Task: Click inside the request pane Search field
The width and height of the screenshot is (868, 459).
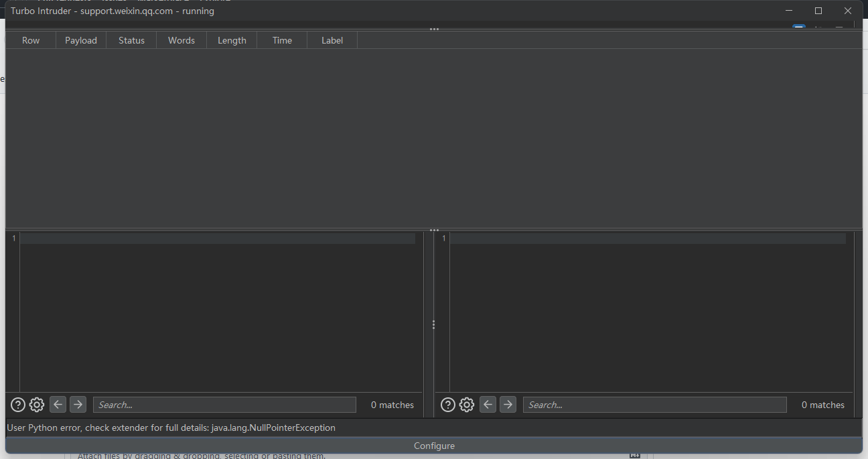Action: click(224, 404)
